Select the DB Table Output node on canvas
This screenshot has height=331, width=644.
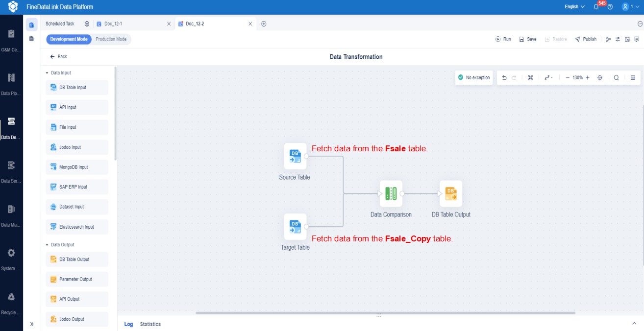(x=451, y=193)
